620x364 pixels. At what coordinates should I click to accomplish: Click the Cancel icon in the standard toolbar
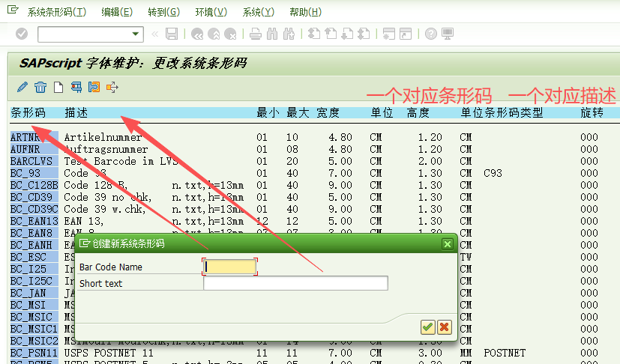pos(230,34)
